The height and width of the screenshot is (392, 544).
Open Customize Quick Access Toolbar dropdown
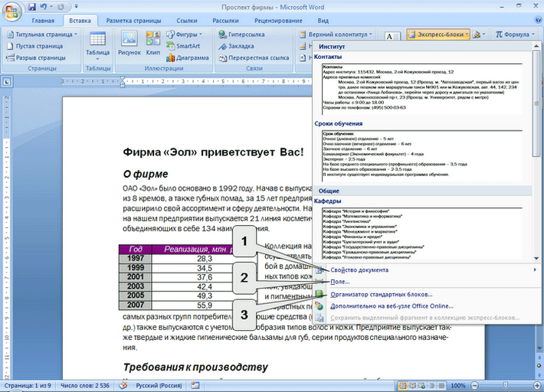[77, 7]
